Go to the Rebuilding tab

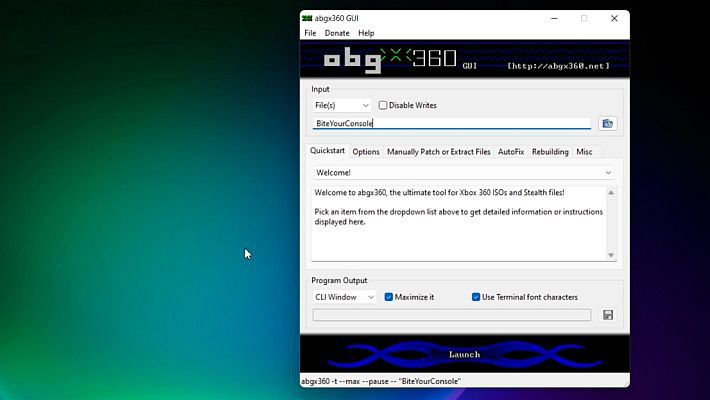point(550,152)
